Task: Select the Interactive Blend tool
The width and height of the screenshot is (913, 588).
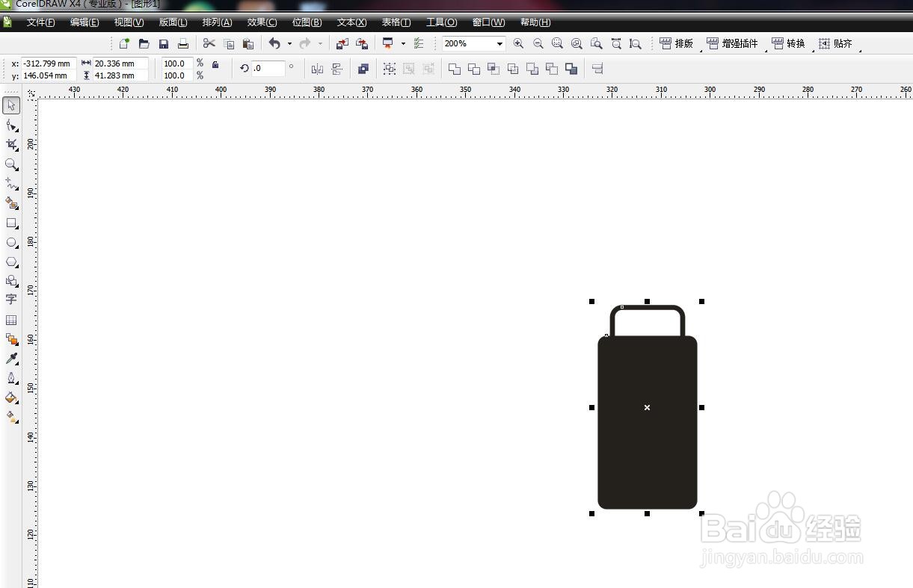Action: coord(11,339)
